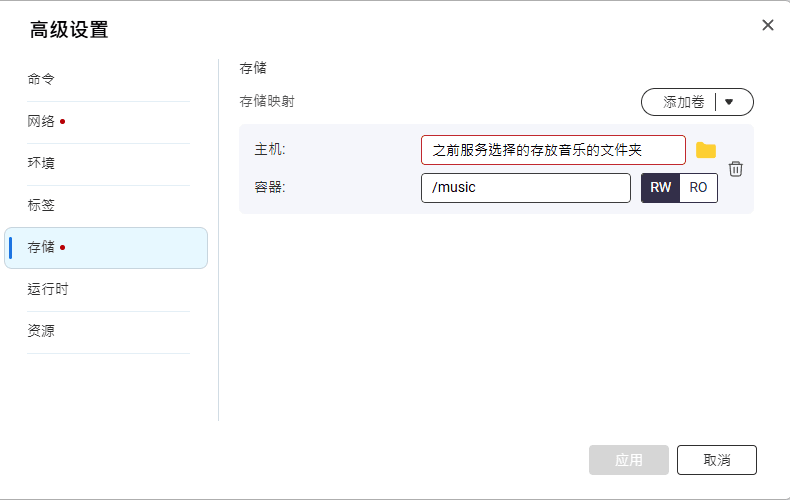790x500 pixels.
Task: Click the 取消 button
Action: pos(716,460)
